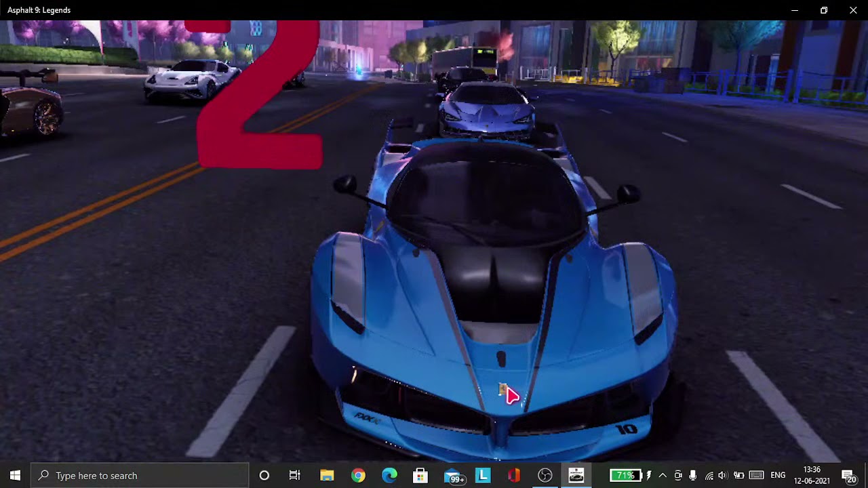
Task: Open the Wi-Fi network flyout
Action: [709, 476]
